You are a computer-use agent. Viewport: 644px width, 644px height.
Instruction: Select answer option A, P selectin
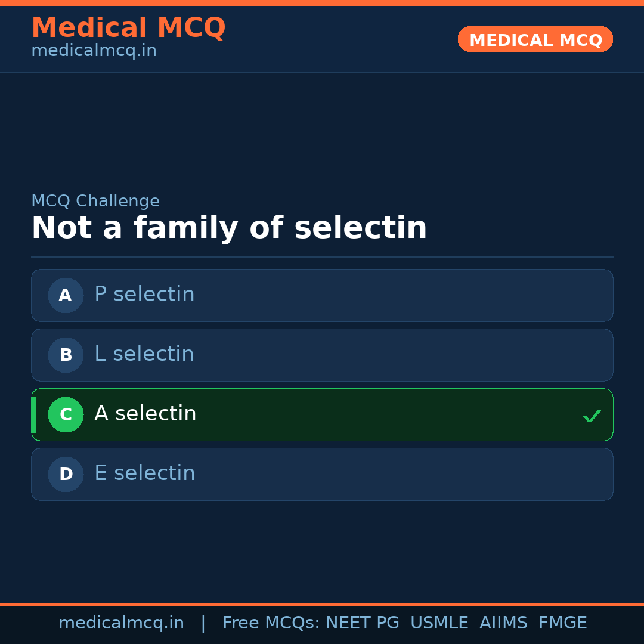(x=322, y=295)
